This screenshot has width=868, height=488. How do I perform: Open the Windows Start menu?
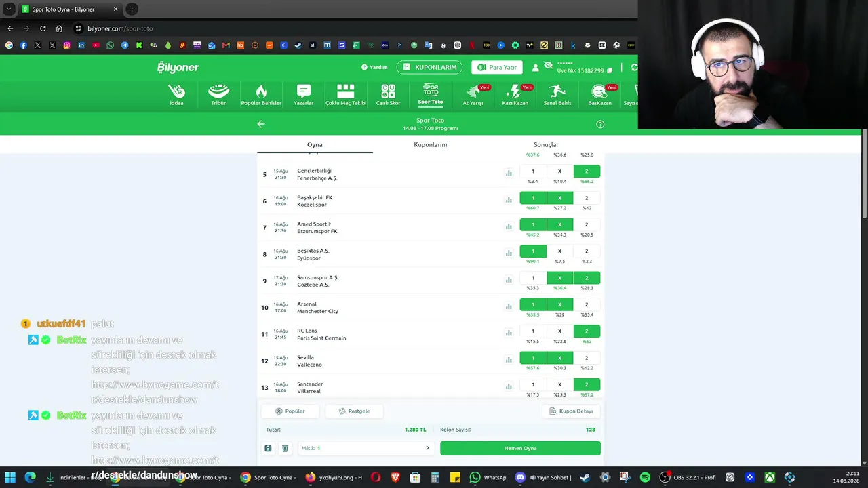tap(10, 477)
